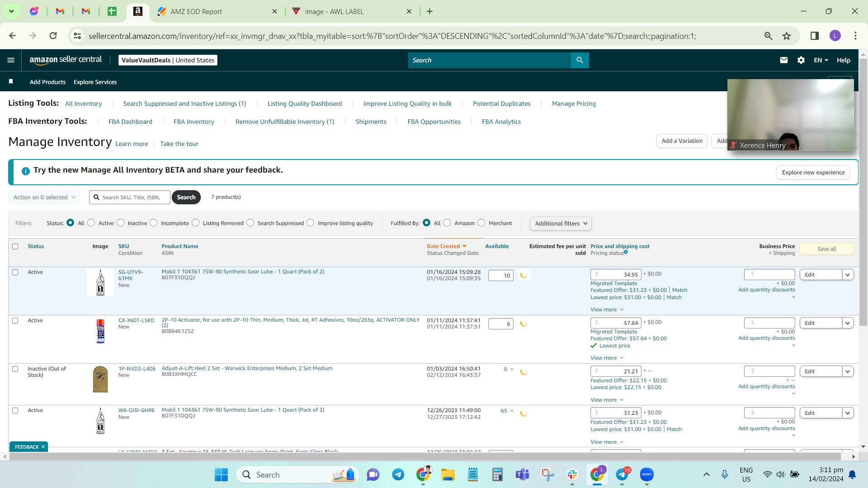Image resolution: width=868 pixels, height=488 pixels.
Task: Open the Additional filters dropdown
Action: (561, 224)
